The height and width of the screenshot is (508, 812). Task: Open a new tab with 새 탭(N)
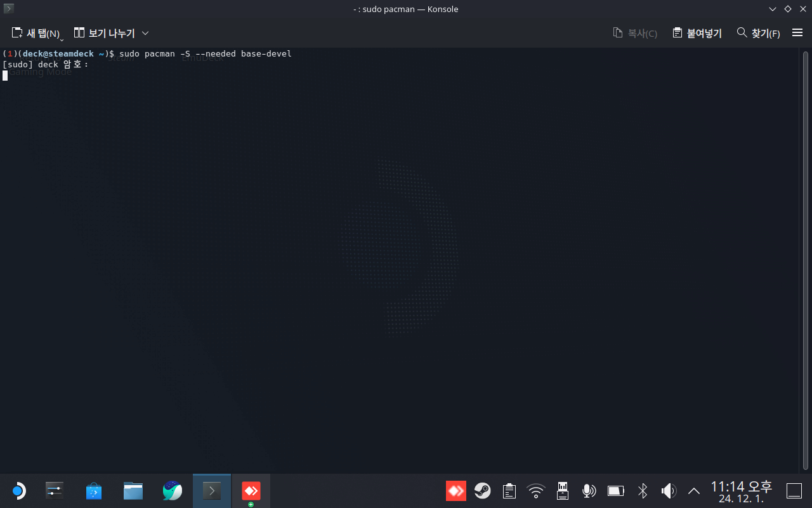pyautogui.click(x=36, y=33)
